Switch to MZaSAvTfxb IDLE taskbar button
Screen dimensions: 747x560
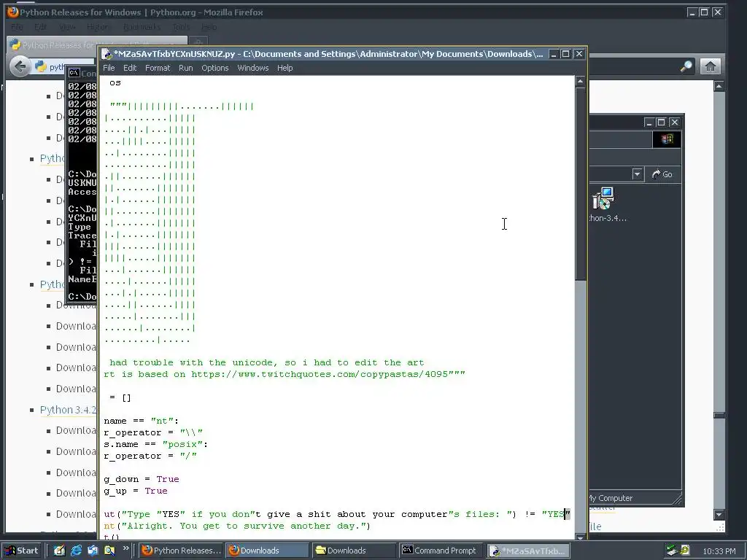528,551
